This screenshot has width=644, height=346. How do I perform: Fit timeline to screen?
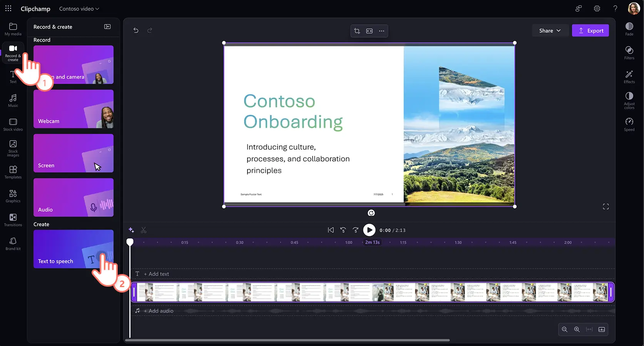[589, 329]
